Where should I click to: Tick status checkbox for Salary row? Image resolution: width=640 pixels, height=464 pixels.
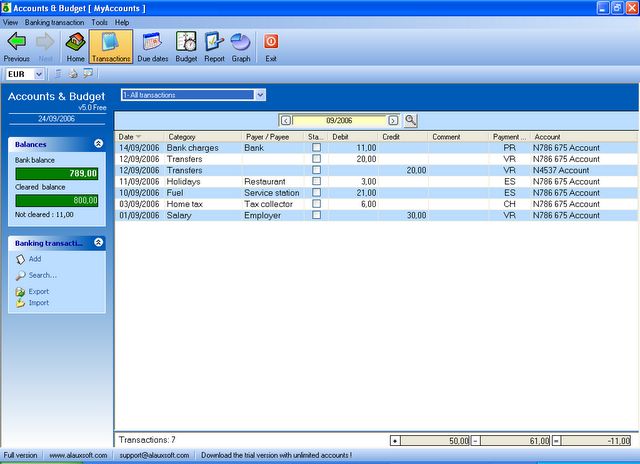[x=316, y=215]
